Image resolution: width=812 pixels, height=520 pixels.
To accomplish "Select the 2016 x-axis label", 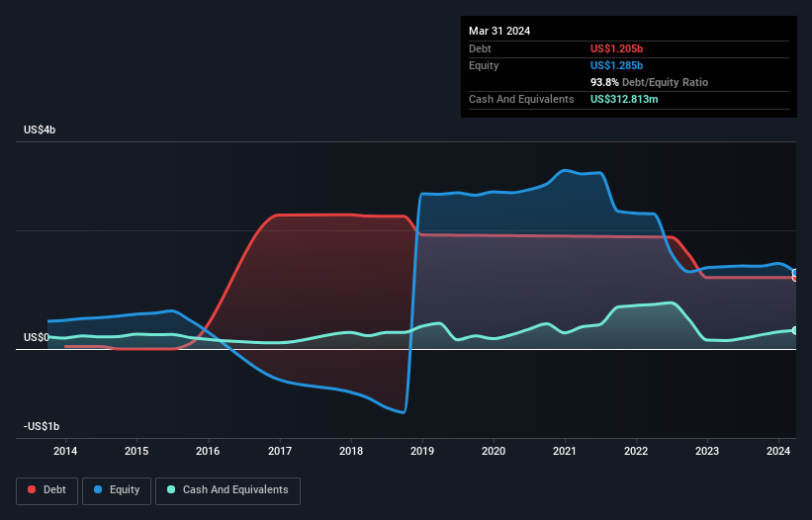I will pos(208,451).
